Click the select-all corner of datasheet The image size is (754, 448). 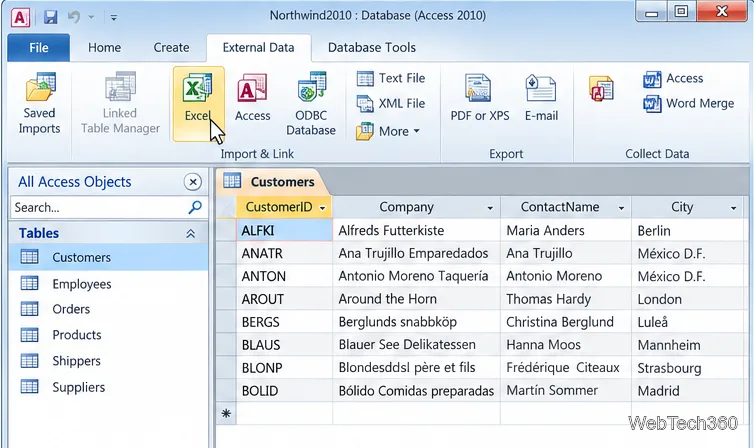tap(226, 207)
